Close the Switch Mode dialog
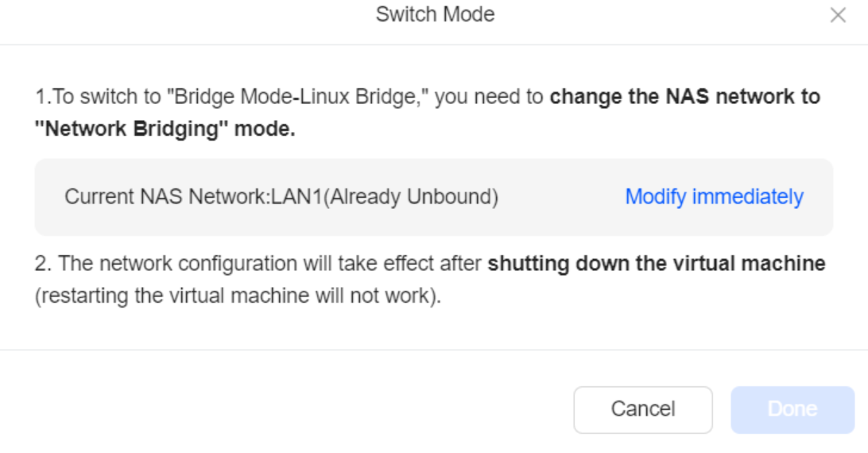The height and width of the screenshot is (453, 868). 838,15
